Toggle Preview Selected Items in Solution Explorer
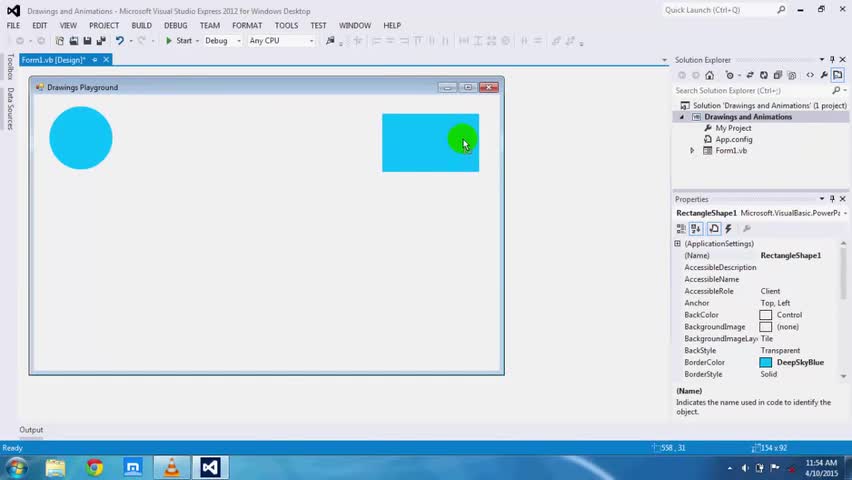 [838, 75]
